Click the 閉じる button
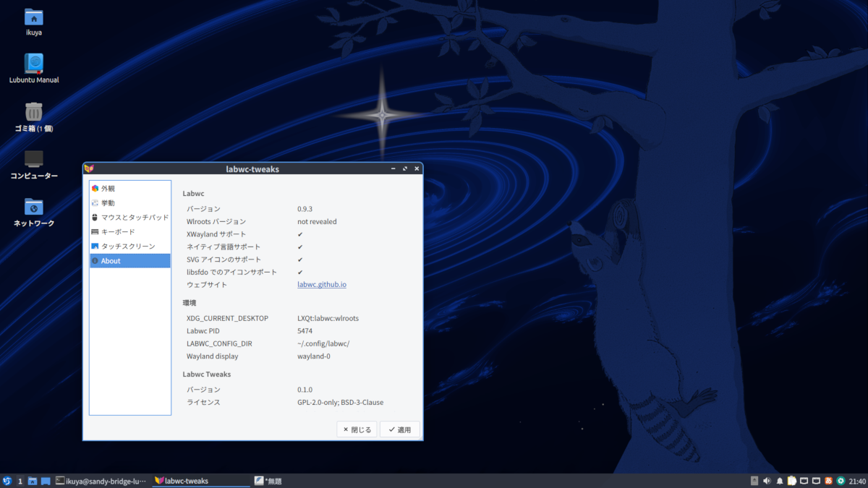This screenshot has height=488, width=868. point(357,429)
